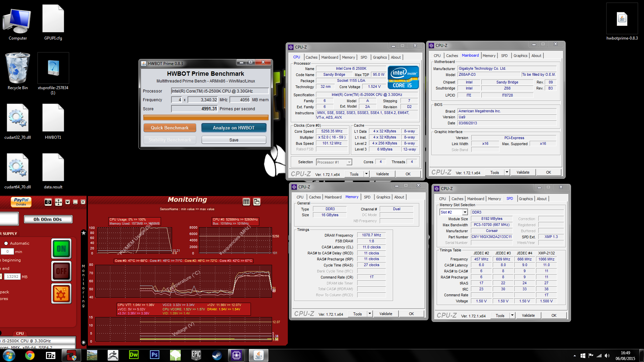644x362 pixels.
Task: Click the volume icon in system tray
Action: click(x=607, y=356)
